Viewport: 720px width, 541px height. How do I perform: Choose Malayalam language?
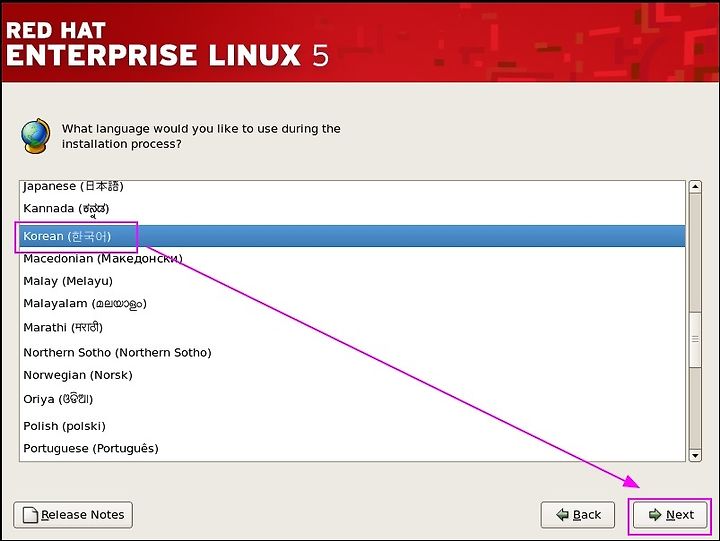click(x=352, y=304)
